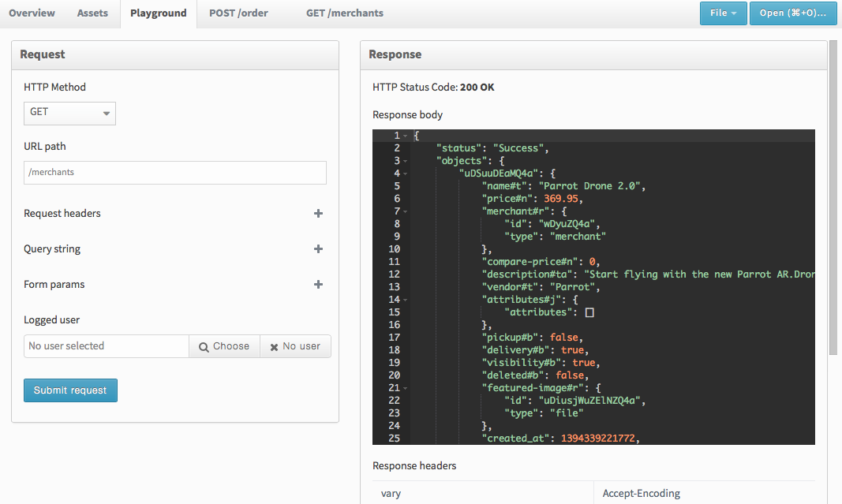Click the "visibility#b": true line
842x504 pixels.
[x=541, y=363]
